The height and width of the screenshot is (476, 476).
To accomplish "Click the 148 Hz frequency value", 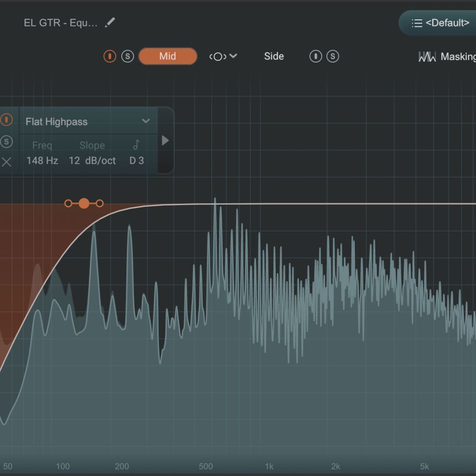I will [x=42, y=161].
